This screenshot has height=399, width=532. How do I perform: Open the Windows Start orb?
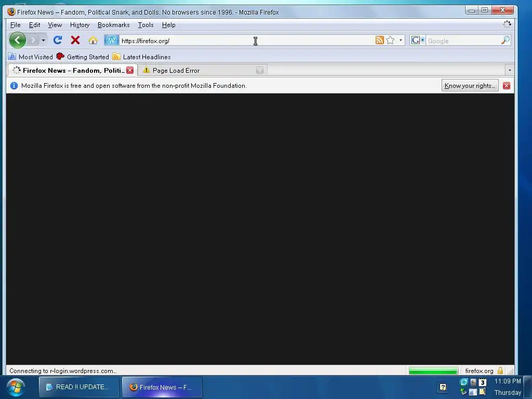coord(16,388)
